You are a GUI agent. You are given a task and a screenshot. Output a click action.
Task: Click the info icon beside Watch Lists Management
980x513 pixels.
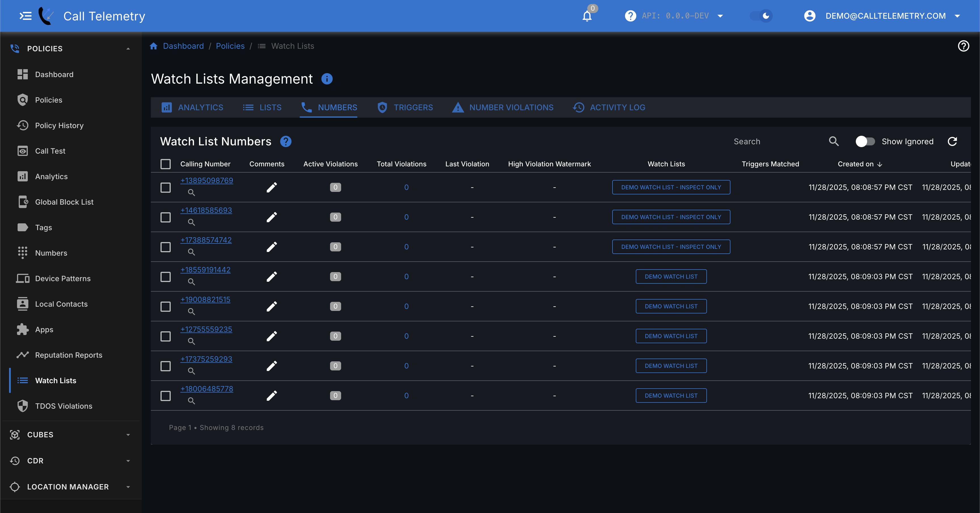pyautogui.click(x=327, y=79)
